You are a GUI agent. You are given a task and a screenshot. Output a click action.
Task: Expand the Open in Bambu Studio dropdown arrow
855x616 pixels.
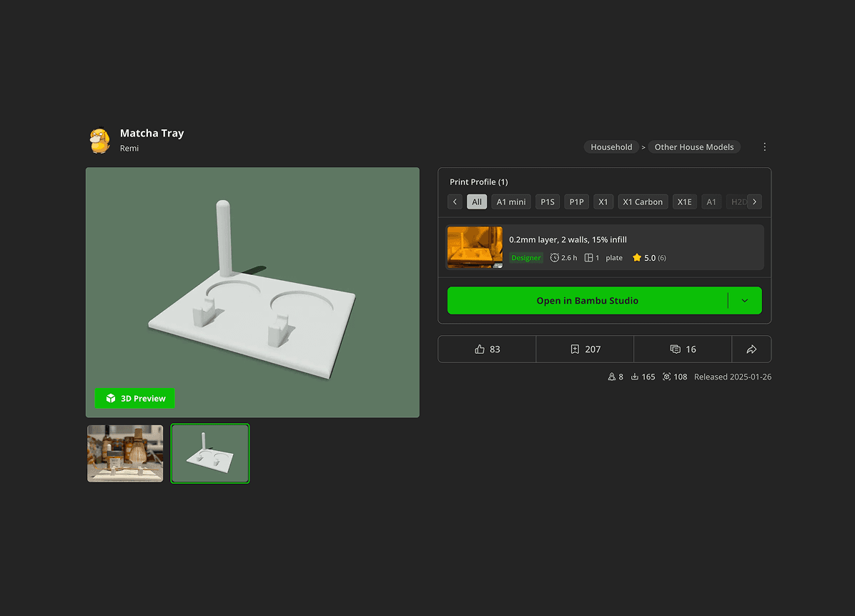point(744,301)
